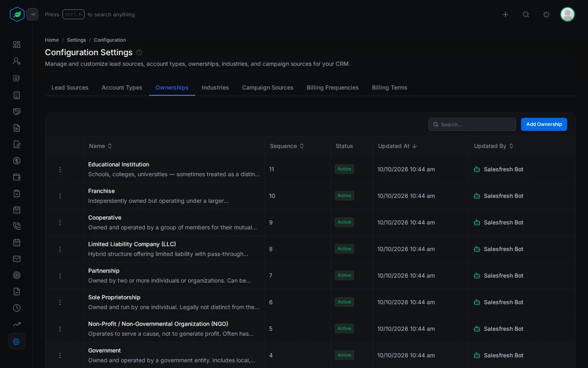The width and height of the screenshot is (588, 368).
Task: Click the Add Ownership button
Action: pos(544,124)
